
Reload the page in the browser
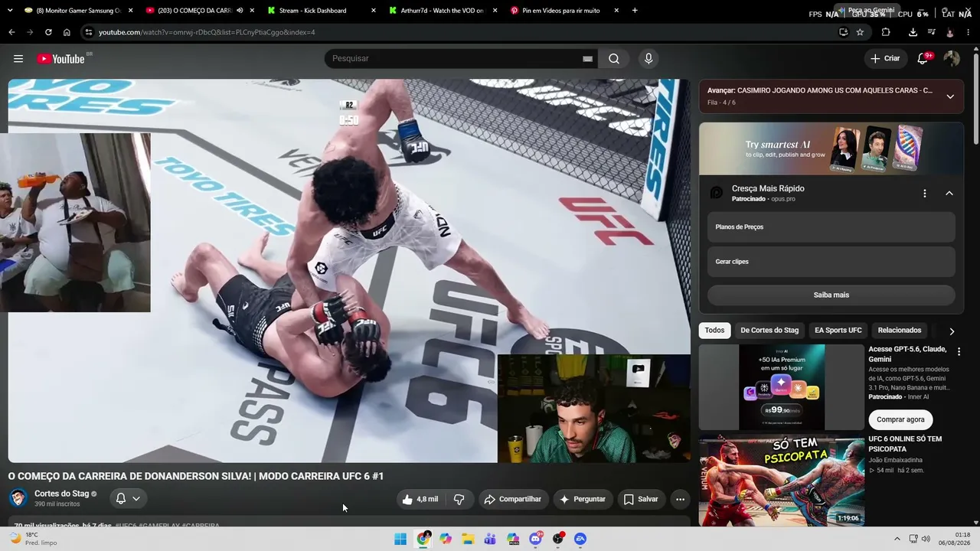[x=48, y=32]
